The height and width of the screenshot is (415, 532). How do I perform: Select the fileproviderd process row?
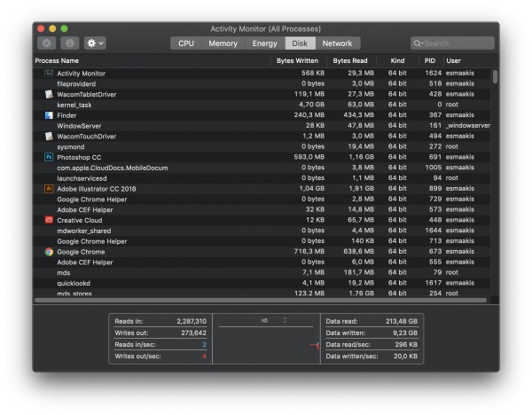click(x=262, y=83)
